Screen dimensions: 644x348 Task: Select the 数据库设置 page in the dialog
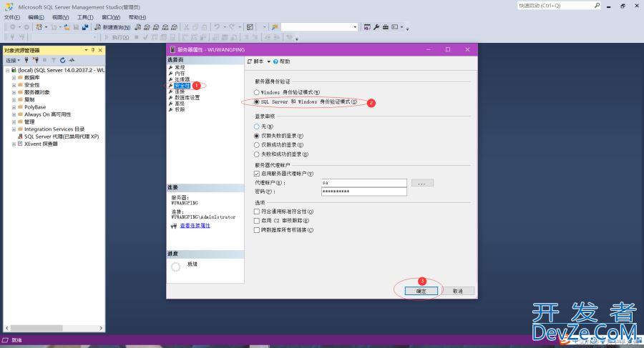point(187,98)
